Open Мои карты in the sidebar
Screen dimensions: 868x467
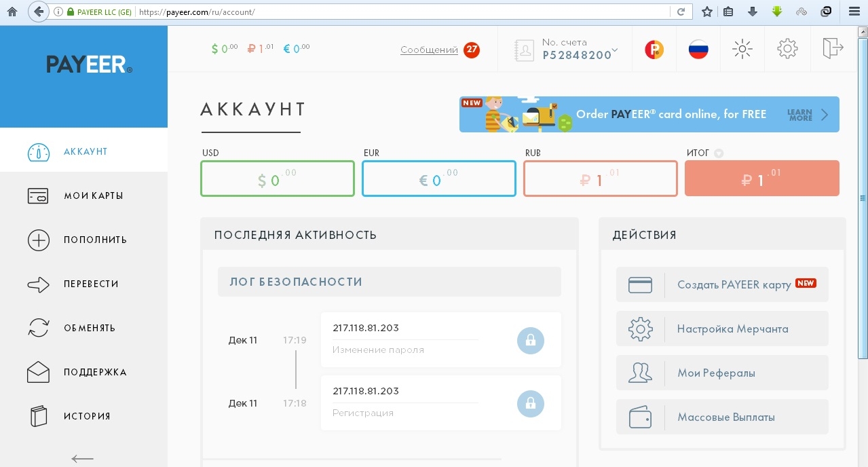(83, 195)
